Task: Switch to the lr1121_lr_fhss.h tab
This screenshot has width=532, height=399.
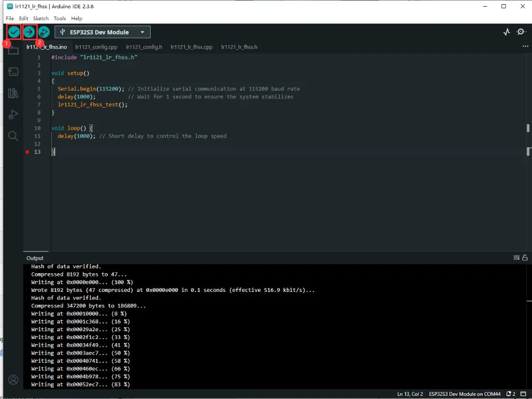Action: point(239,47)
